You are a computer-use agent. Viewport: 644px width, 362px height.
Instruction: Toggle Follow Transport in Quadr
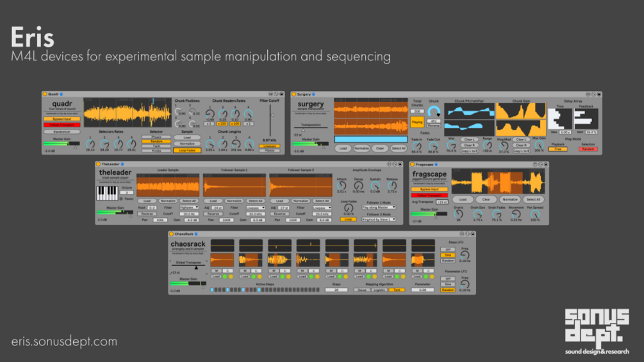(62, 125)
